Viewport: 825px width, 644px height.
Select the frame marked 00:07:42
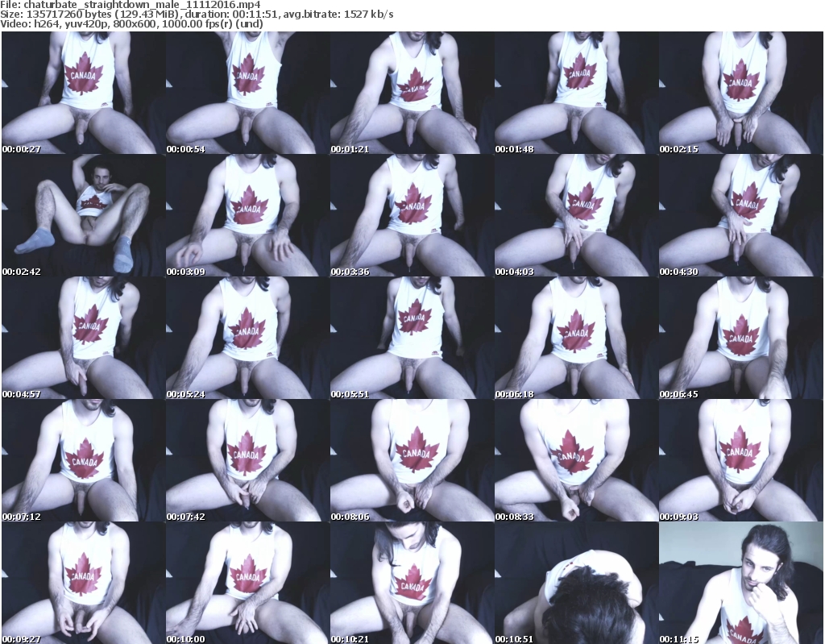coord(247,460)
